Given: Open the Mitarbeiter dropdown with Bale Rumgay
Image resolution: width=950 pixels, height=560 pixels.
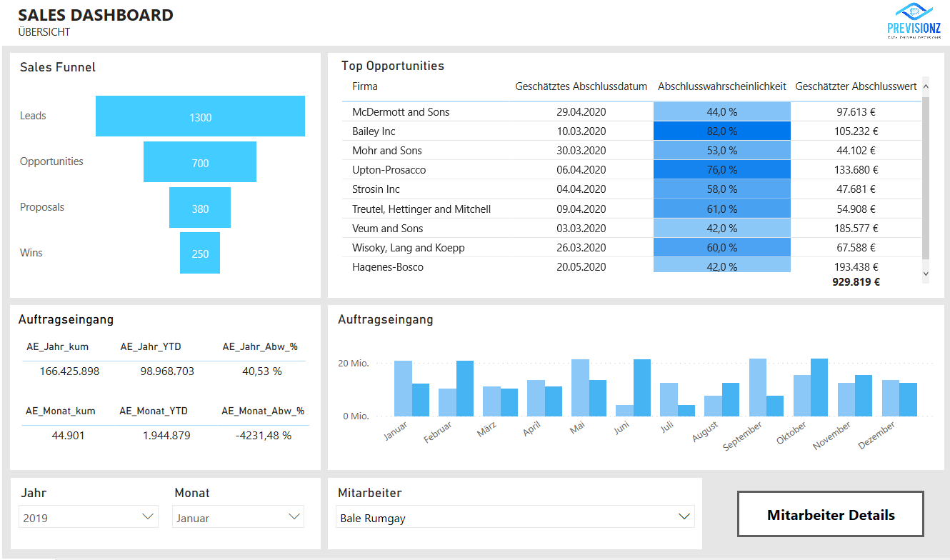Looking at the screenshot, I should pos(514,517).
